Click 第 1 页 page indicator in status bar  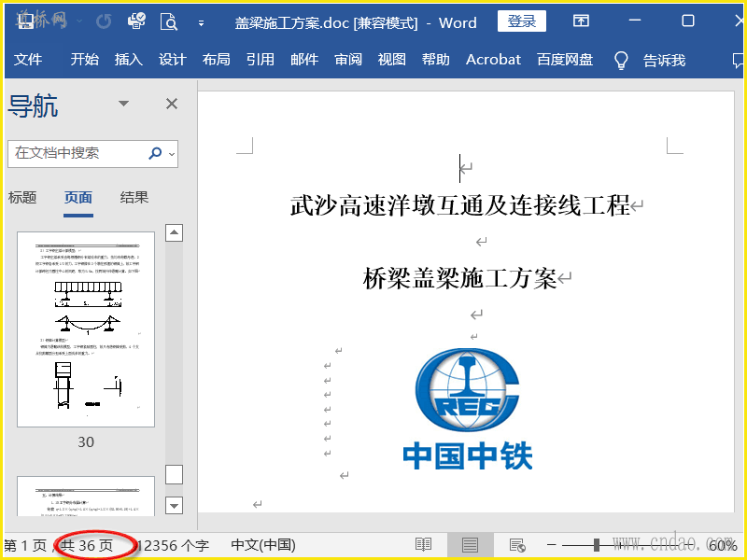point(25,545)
